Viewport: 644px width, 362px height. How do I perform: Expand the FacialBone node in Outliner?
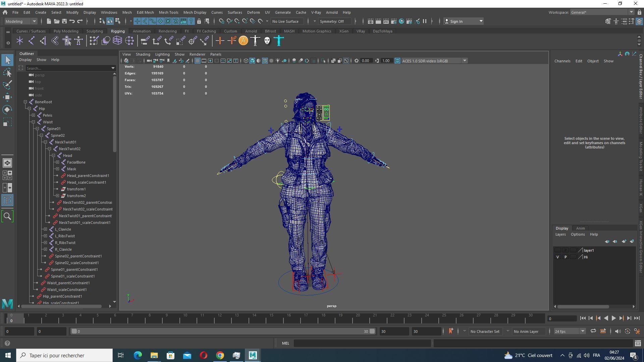(57, 162)
